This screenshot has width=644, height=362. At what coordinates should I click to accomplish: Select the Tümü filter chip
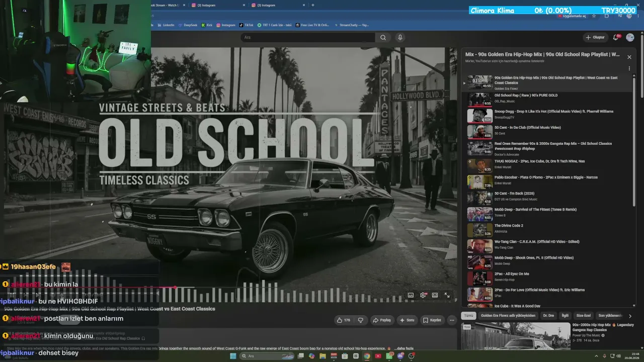468,316
